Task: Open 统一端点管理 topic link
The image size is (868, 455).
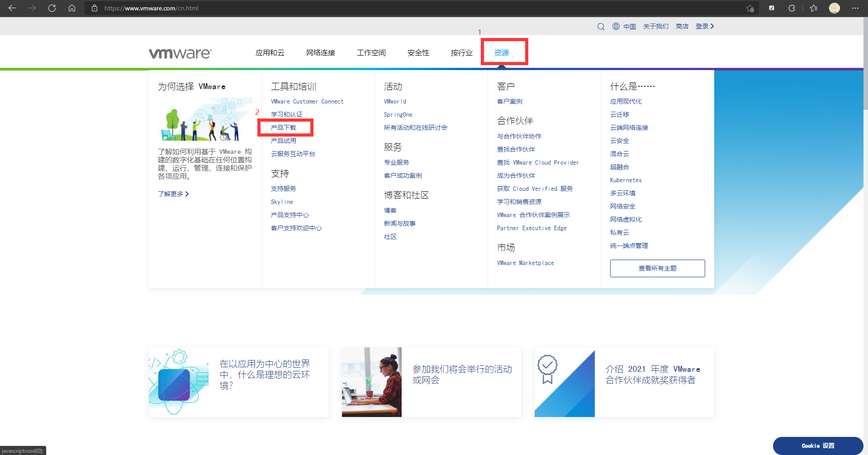Action: pyautogui.click(x=629, y=246)
